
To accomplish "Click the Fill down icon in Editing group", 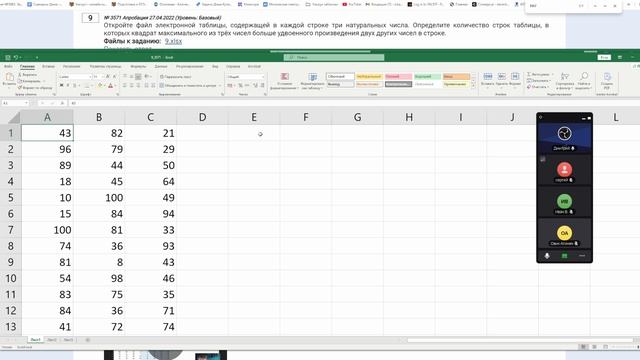I will click(x=529, y=80).
